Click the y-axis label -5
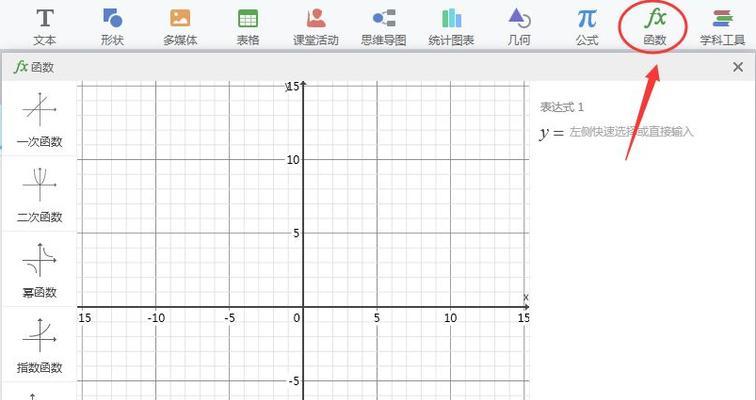The image size is (756, 400). tap(293, 381)
